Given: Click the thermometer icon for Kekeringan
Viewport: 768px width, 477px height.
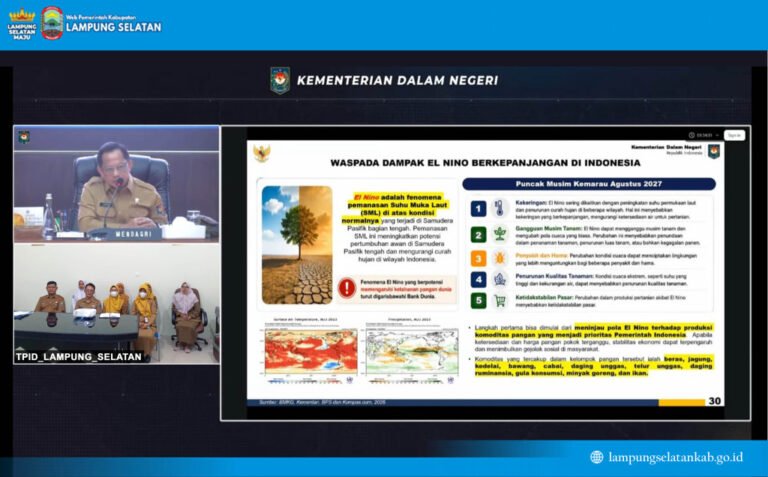Looking at the screenshot, I should 499,208.
